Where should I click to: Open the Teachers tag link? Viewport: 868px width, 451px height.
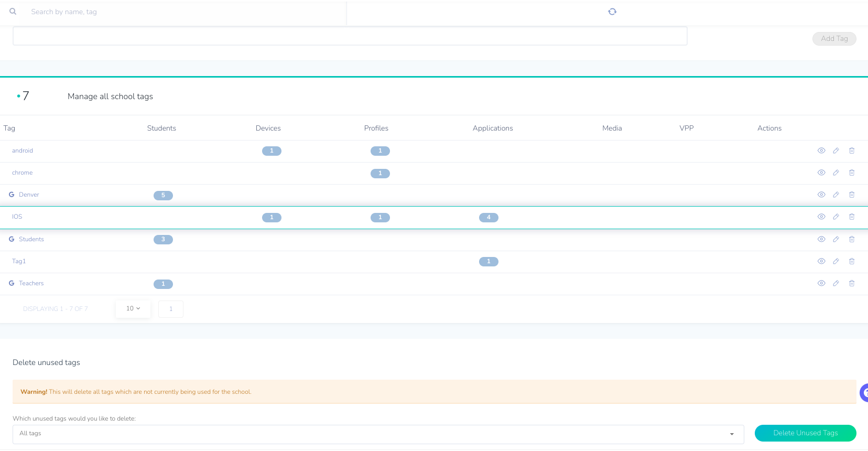[31, 283]
